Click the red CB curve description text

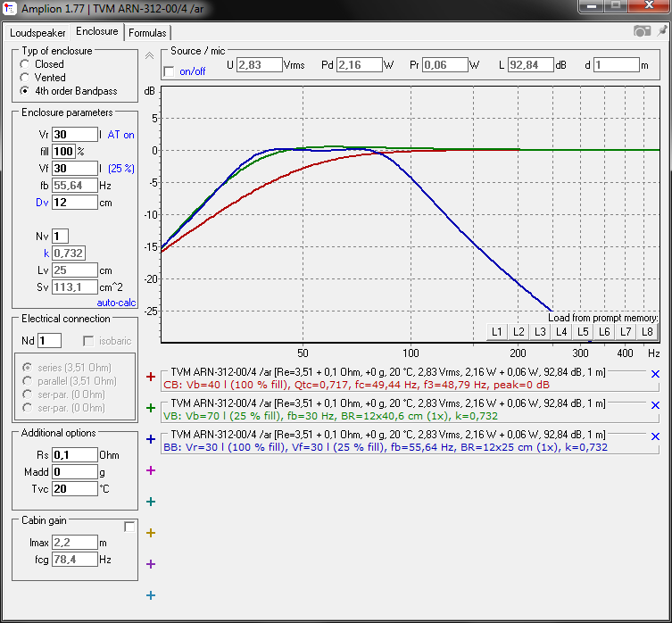click(x=356, y=385)
